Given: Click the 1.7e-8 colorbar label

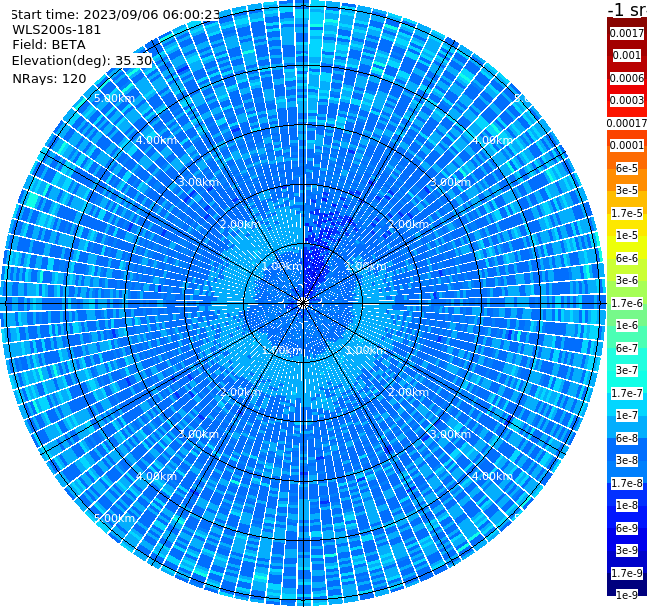Looking at the screenshot, I should click(x=627, y=483).
